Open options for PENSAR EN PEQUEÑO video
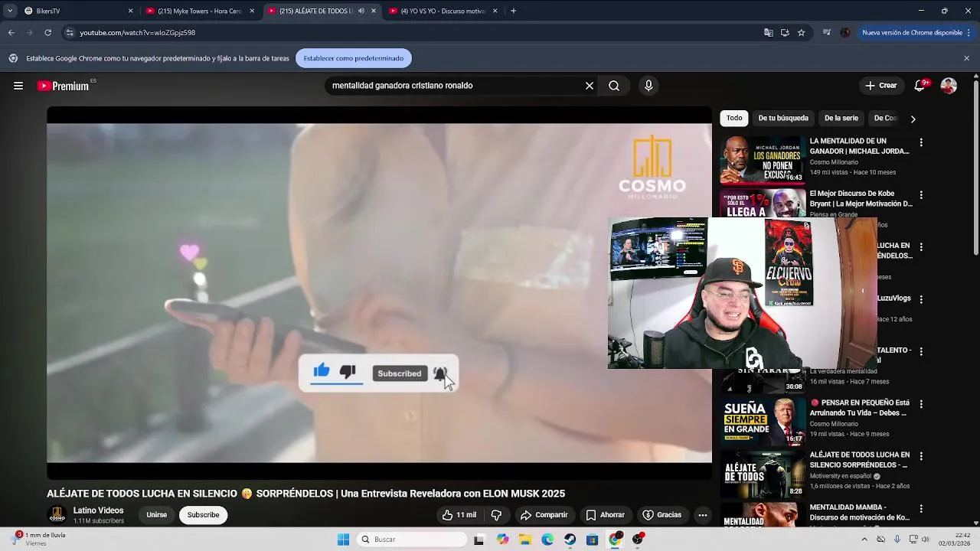The width and height of the screenshot is (980, 551). (921, 404)
